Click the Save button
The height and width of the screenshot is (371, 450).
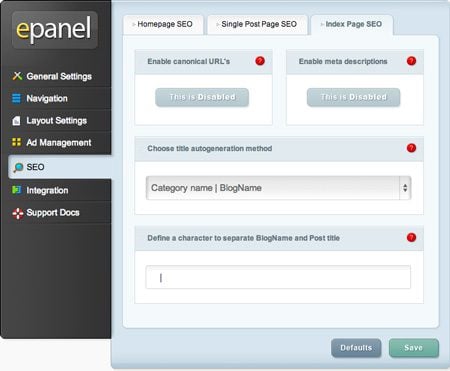[414, 348]
